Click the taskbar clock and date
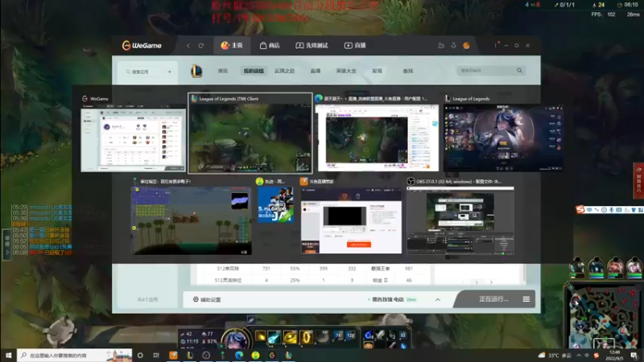The height and width of the screenshot is (362, 644). tap(615, 355)
